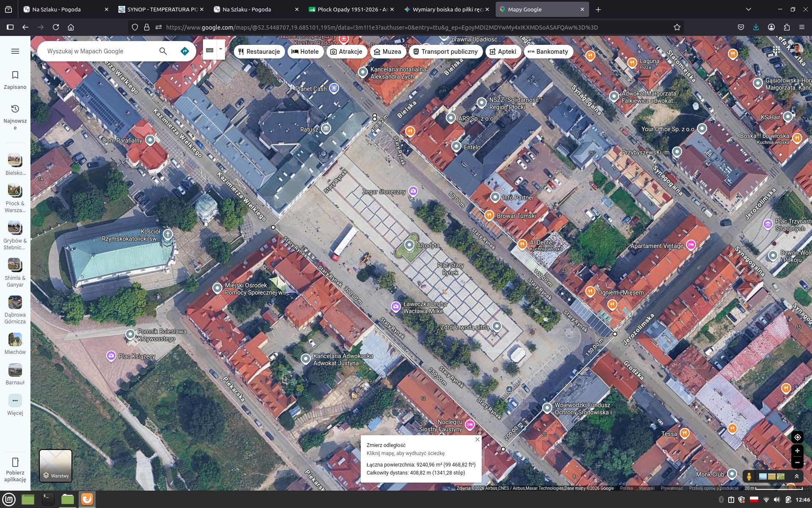This screenshot has width=812, height=508.
Task: Click the Pobierz aplikację phone icon
Action: click(x=15, y=462)
